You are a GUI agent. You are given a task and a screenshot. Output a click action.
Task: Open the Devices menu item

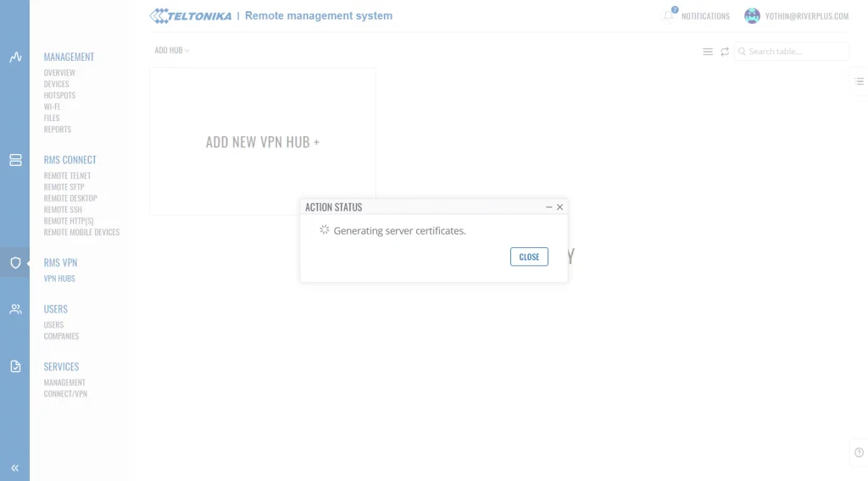57,84
